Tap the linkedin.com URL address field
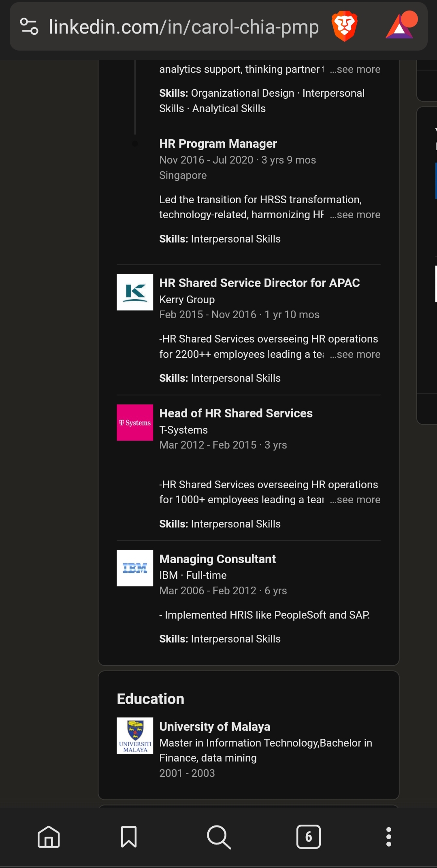This screenshot has width=437, height=868. click(184, 27)
